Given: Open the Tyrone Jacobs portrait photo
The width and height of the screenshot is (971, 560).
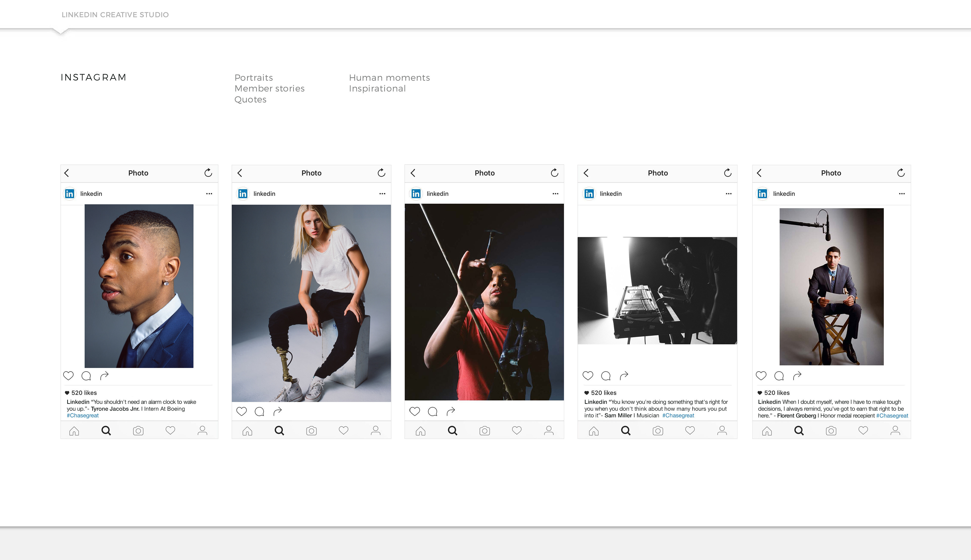Looking at the screenshot, I should click(x=139, y=286).
